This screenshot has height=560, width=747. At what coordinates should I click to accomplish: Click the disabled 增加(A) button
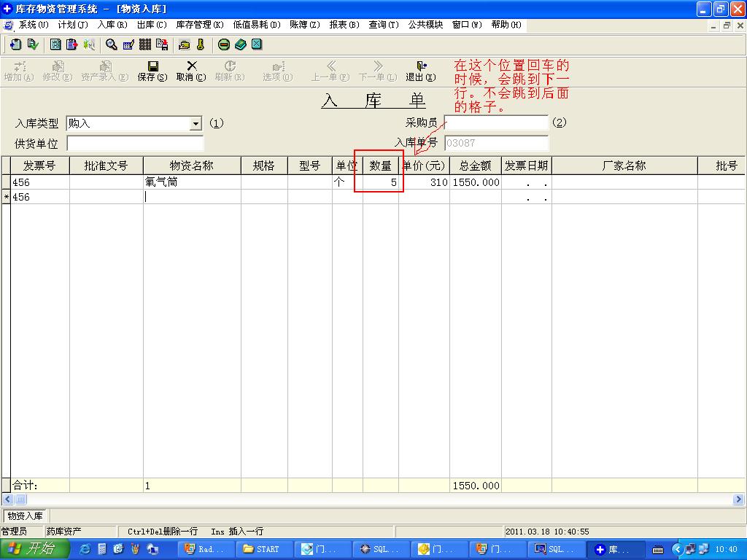(19, 71)
